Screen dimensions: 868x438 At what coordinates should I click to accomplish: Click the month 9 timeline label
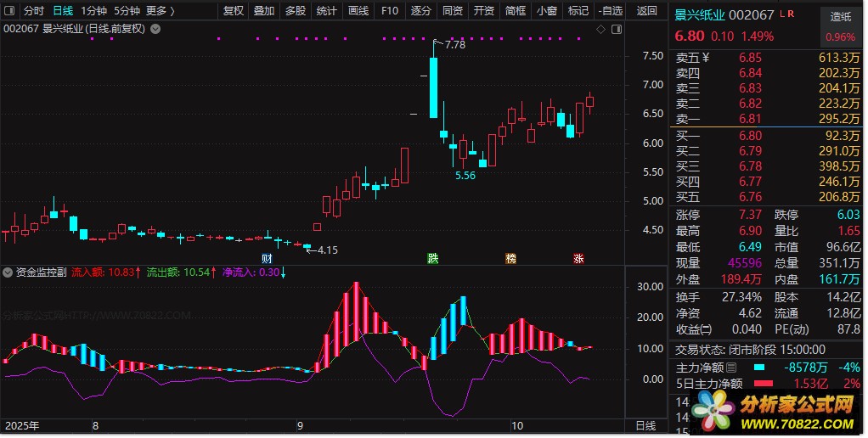[300, 426]
